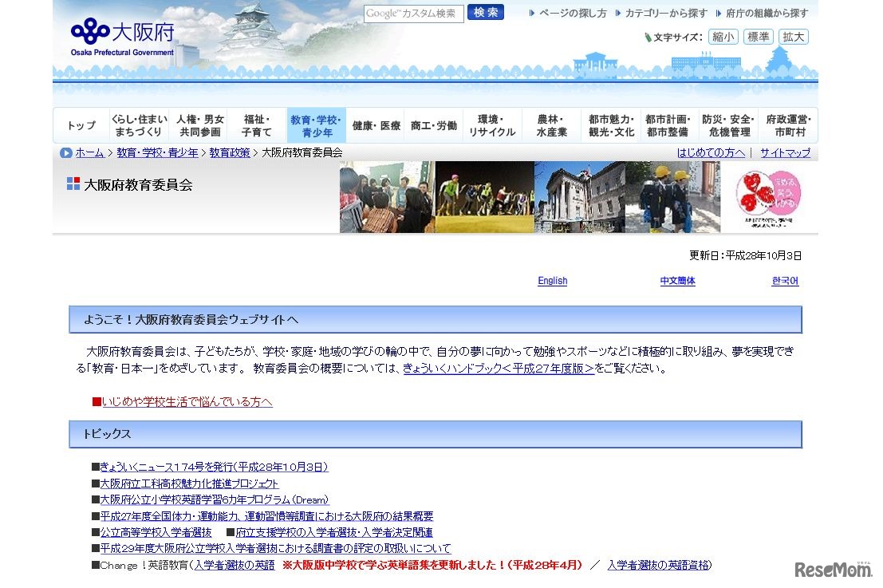Select 拡大 to enlarge the text size
Screen dimensions: 883x588
(793, 36)
